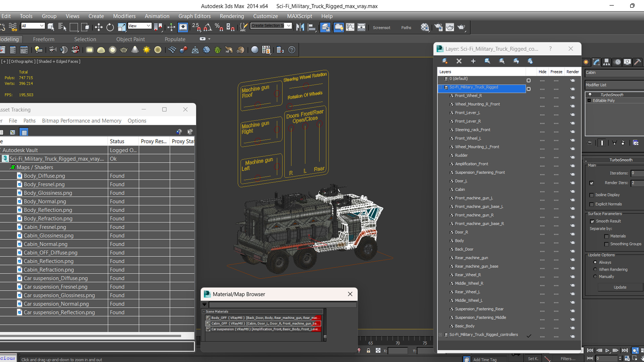Switch to the Object Paint ribbon tab
The height and width of the screenshot is (362, 644).
coord(130,39)
